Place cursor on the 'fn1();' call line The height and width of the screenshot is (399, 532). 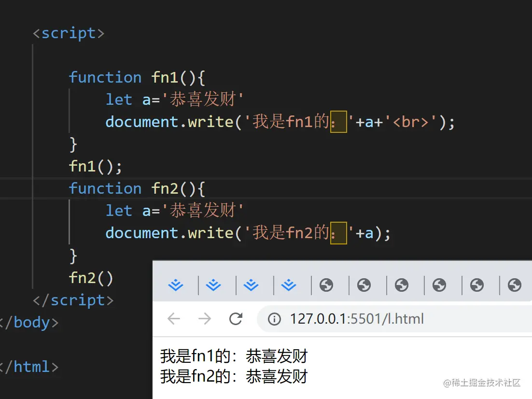(x=95, y=166)
